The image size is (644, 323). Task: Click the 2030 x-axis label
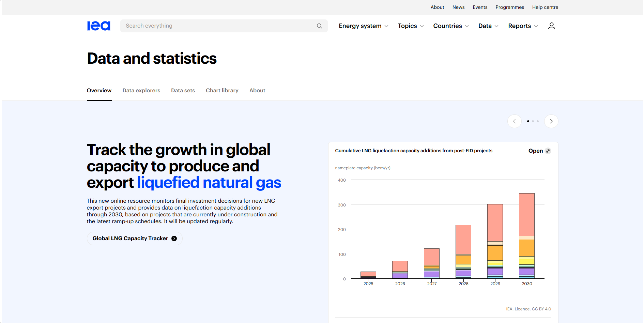pos(527,284)
